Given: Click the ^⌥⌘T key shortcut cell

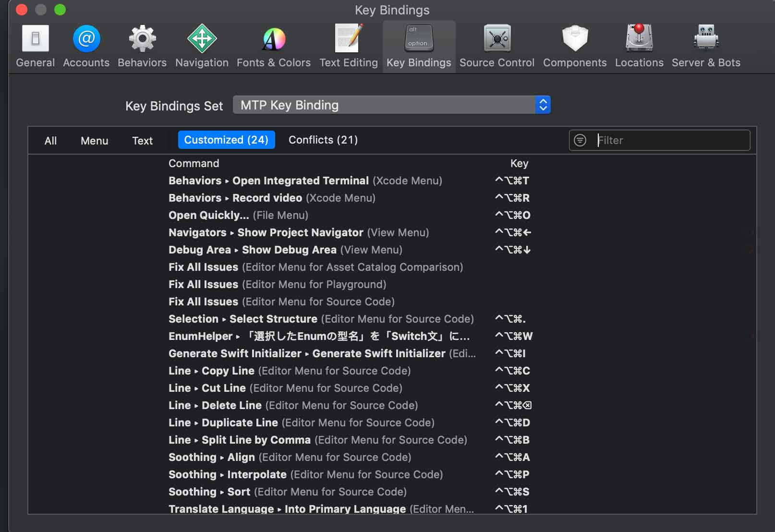Looking at the screenshot, I should click(x=512, y=181).
